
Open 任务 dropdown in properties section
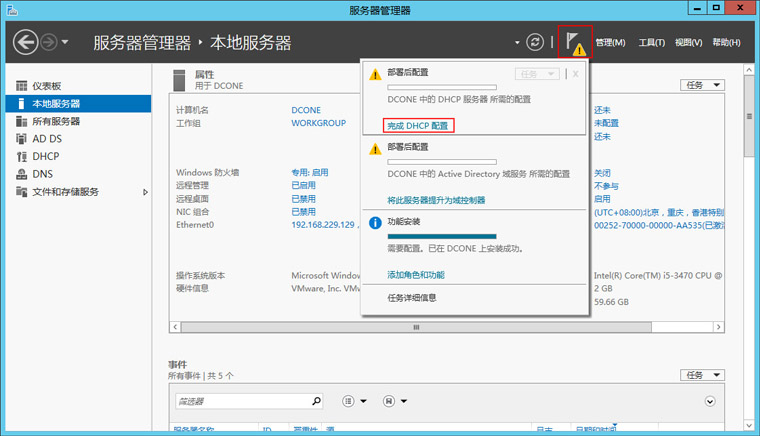[702, 86]
